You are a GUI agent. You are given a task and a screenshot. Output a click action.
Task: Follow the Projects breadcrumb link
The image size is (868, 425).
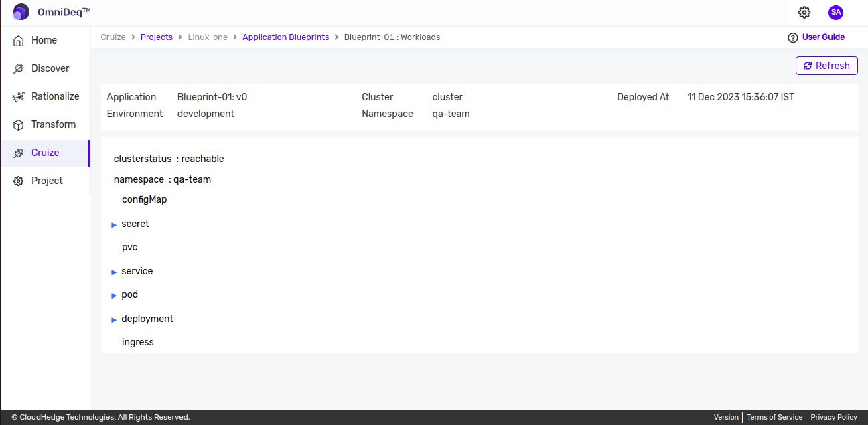click(x=157, y=37)
